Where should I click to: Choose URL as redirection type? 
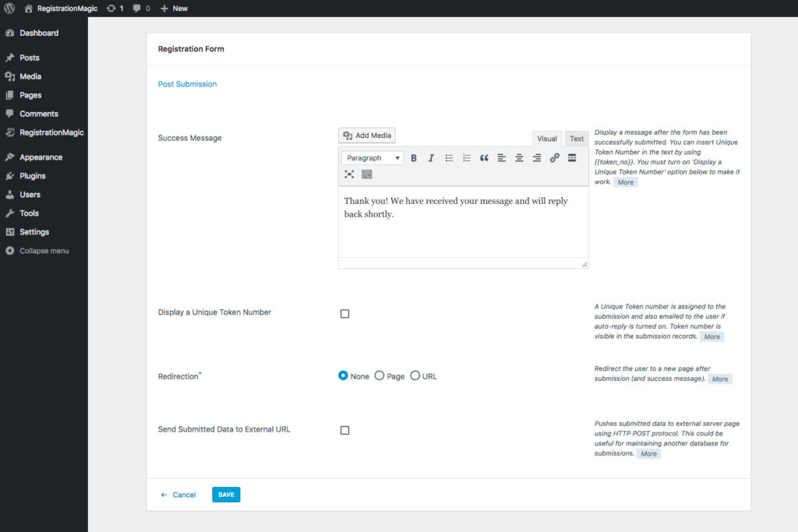pyautogui.click(x=415, y=375)
